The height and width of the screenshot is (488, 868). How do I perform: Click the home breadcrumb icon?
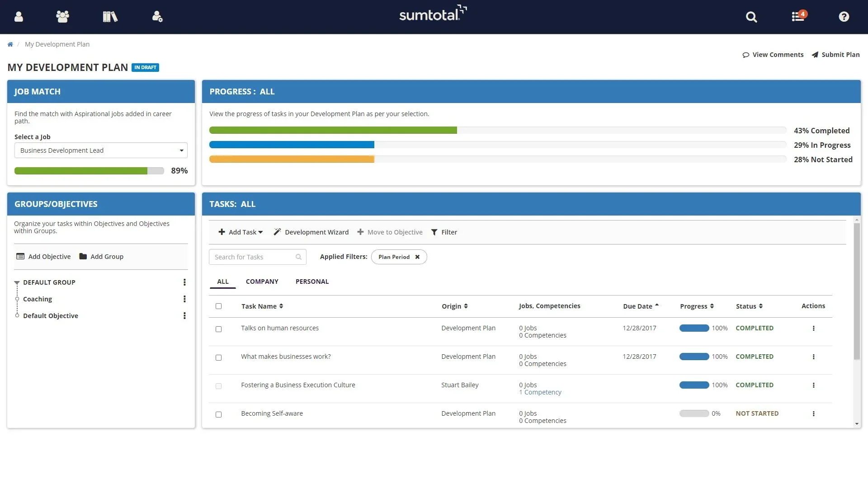10,44
